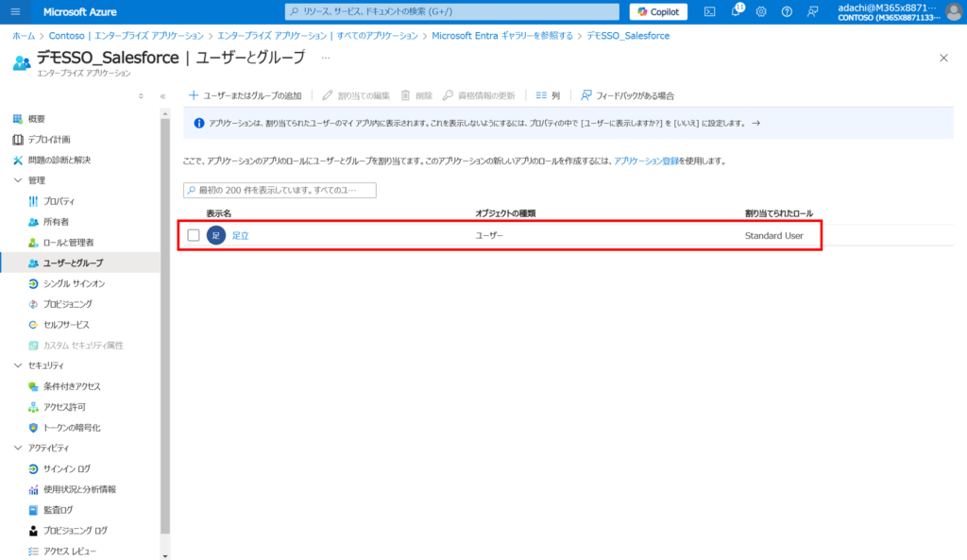Screen dimensions: 967x560
Task: Open 監査ログ in the sidebar
Action: [x=51, y=510]
